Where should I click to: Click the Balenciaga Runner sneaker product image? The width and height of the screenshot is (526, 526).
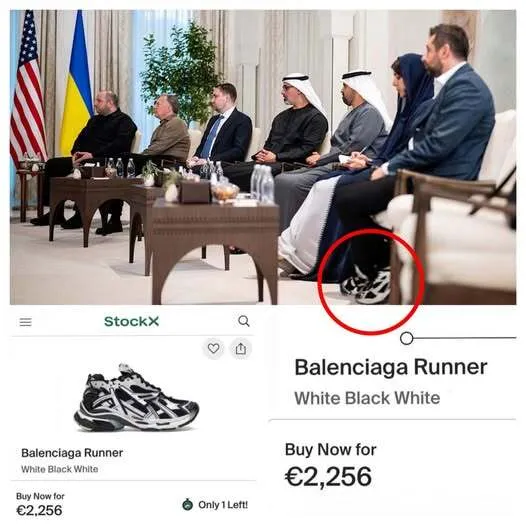click(136, 398)
